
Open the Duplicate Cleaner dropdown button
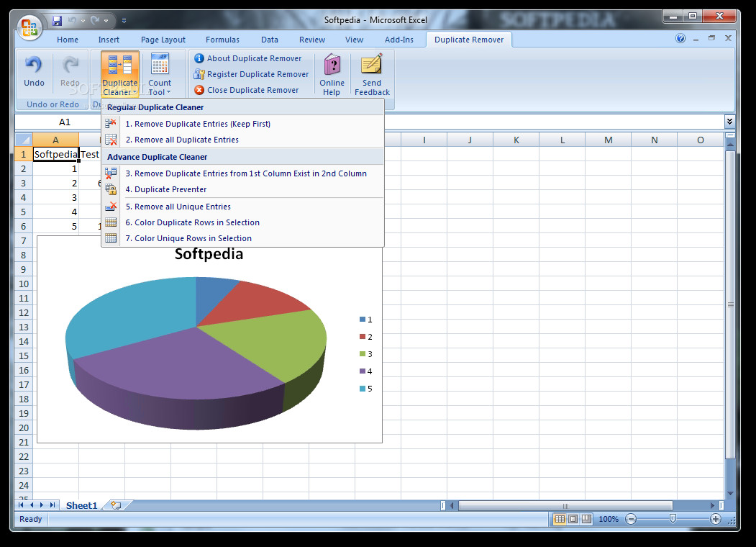pyautogui.click(x=120, y=74)
